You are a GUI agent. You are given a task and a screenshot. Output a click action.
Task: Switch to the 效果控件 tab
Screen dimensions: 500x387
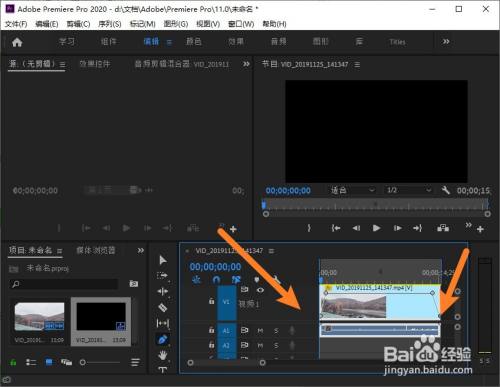[x=95, y=64]
